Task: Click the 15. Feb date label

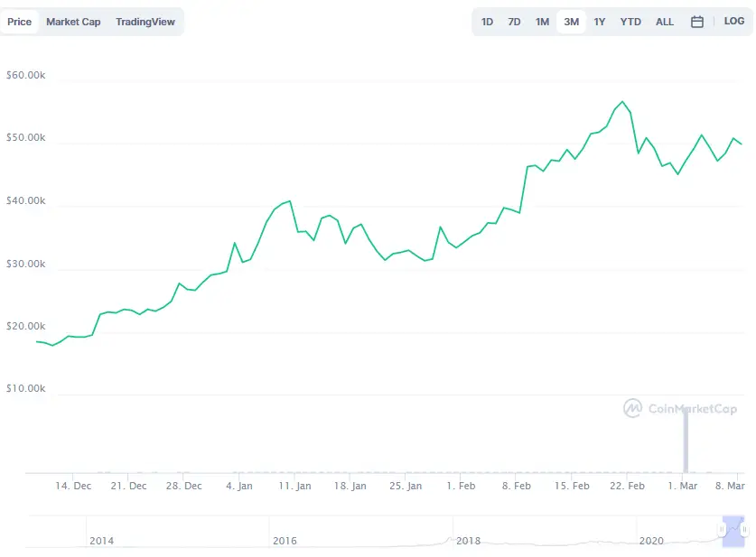Action: coord(572,486)
